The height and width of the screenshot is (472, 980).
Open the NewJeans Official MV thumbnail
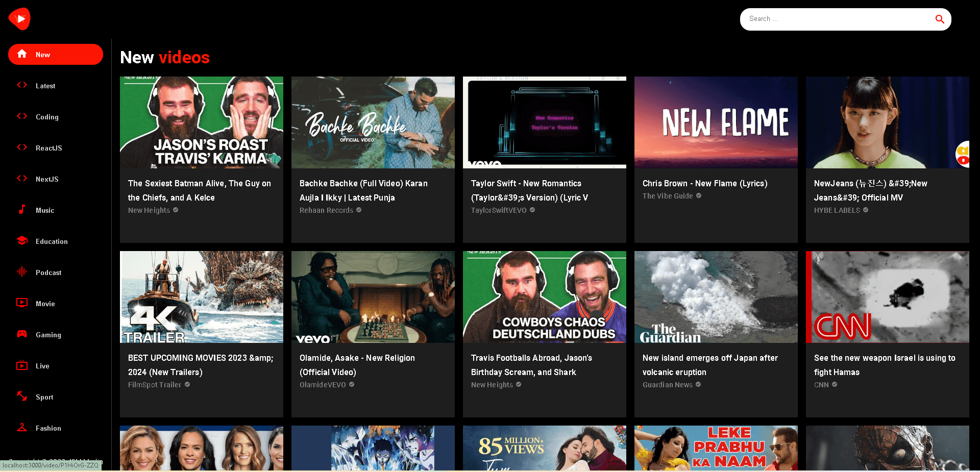(x=888, y=122)
